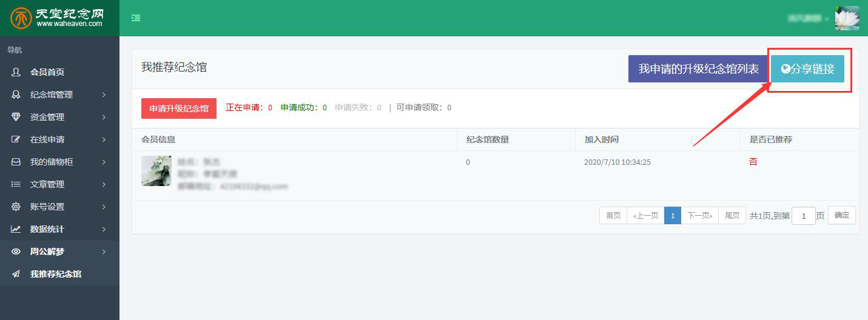Click the 纪念馆管理 ribbon icon

coord(16,95)
